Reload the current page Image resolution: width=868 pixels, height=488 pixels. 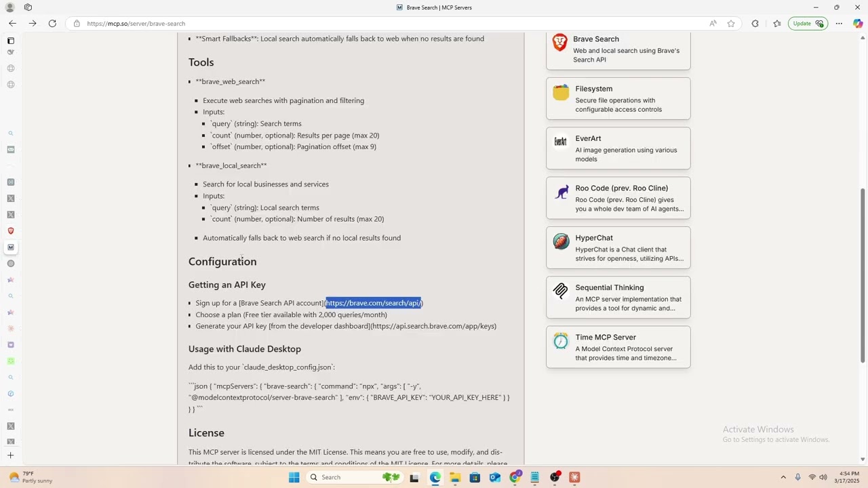point(52,23)
